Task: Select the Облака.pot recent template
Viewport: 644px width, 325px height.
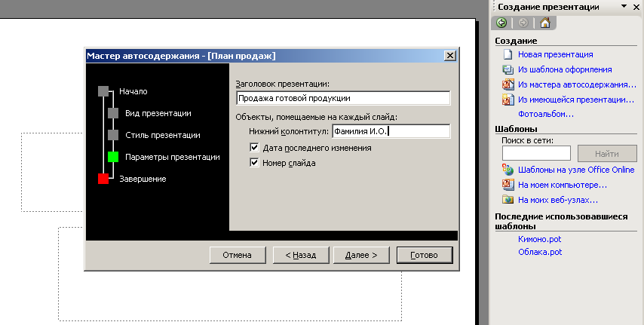Action: [x=540, y=252]
